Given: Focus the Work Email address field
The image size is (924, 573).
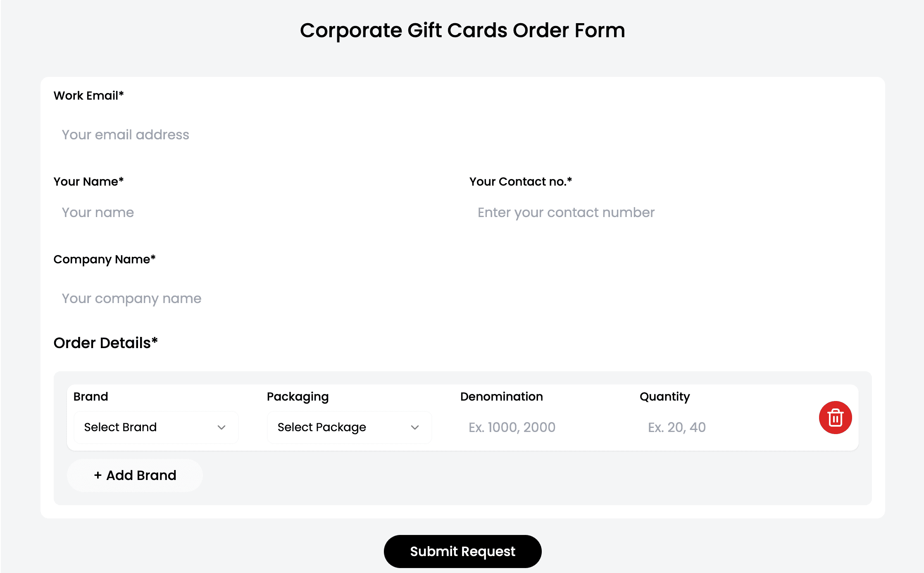Looking at the screenshot, I should click(x=462, y=135).
